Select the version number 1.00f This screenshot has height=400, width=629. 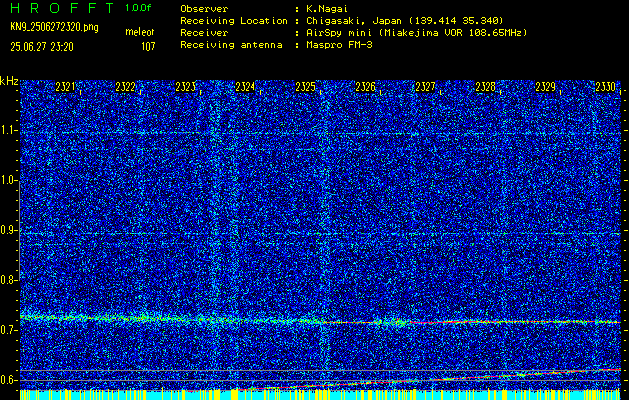[138, 8]
